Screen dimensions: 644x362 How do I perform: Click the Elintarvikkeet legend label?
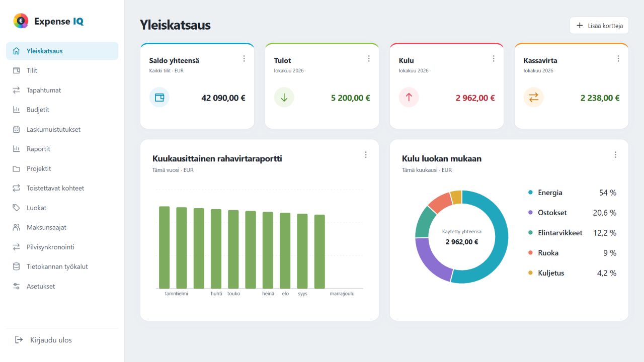pyautogui.click(x=560, y=233)
